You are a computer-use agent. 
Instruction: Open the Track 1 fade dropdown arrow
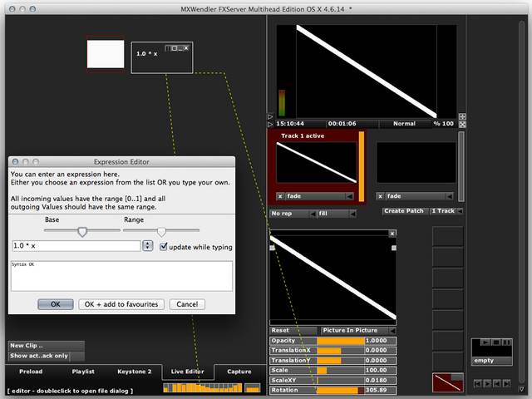349,196
